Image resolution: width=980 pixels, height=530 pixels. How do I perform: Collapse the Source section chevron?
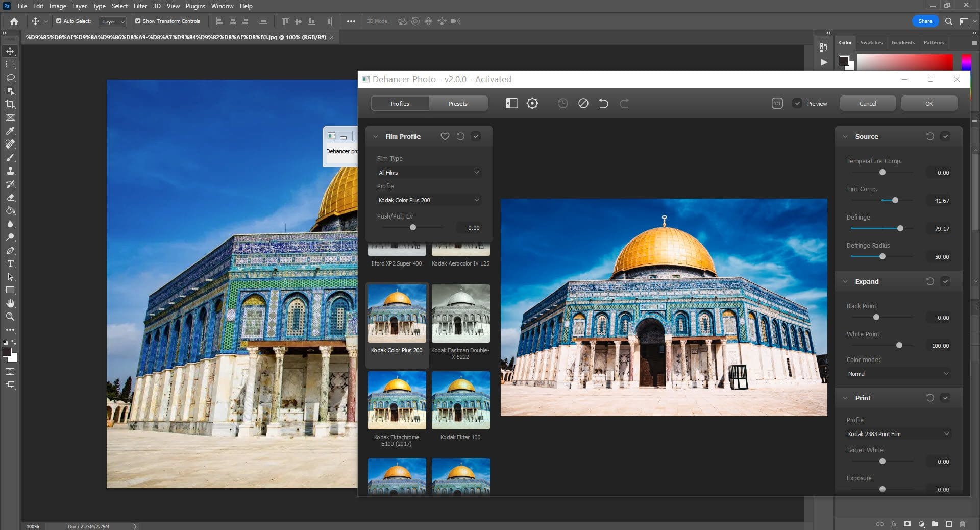coord(845,136)
